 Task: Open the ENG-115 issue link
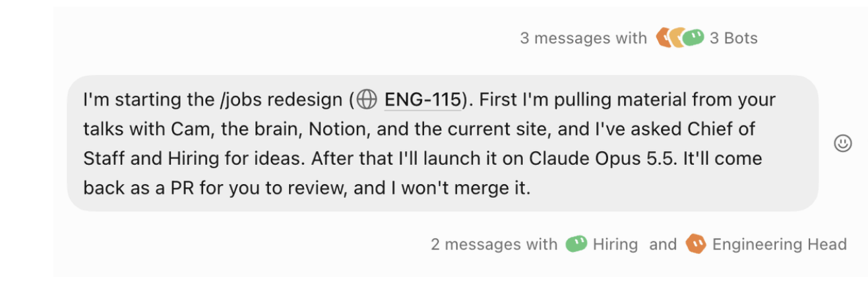[422, 100]
